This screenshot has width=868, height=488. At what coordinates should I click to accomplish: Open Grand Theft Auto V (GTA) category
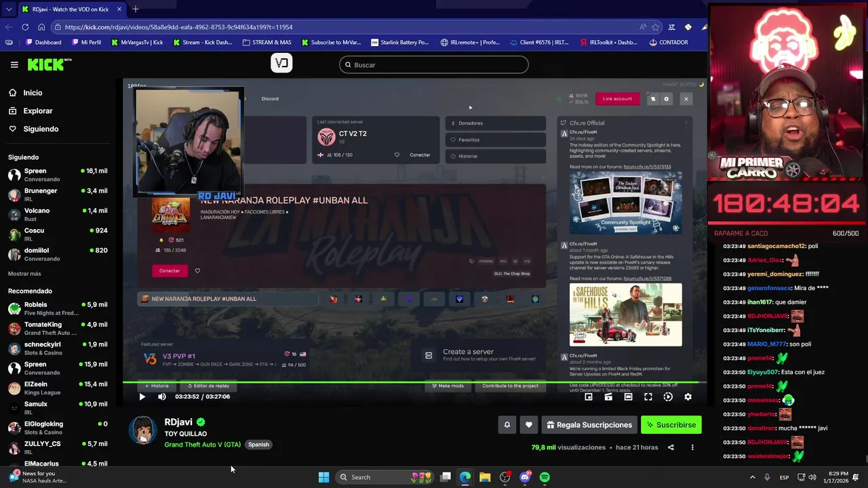pyautogui.click(x=202, y=445)
